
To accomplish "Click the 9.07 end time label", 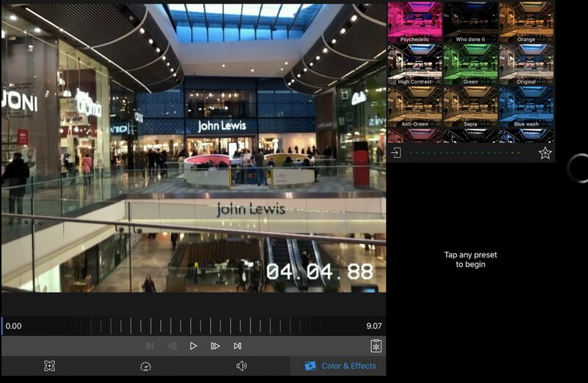I will (x=374, y=326).
